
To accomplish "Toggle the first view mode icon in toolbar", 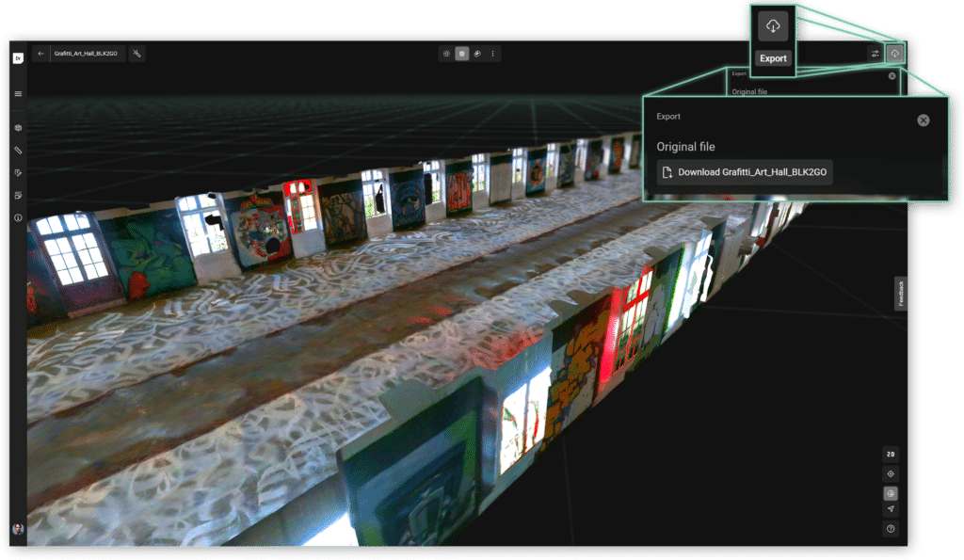I will (x=446, y=54).
